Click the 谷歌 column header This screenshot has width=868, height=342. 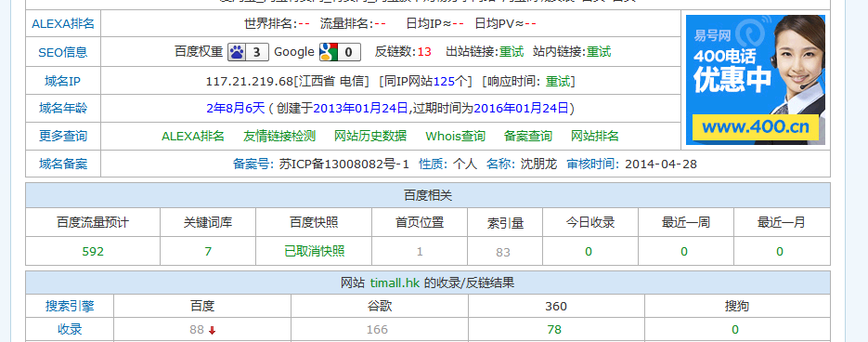pyautogui.click(x=379, y=306)
